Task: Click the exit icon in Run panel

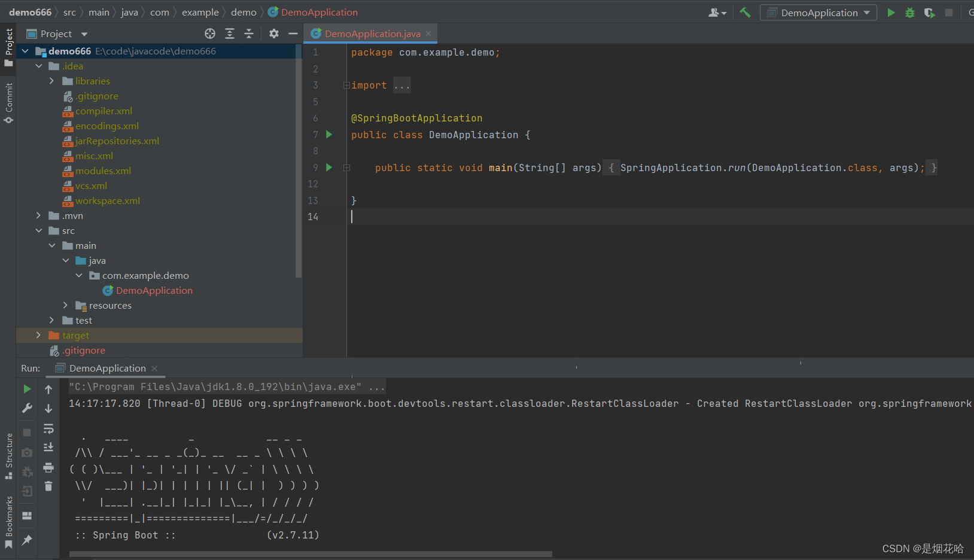Action: pos(27,491)
